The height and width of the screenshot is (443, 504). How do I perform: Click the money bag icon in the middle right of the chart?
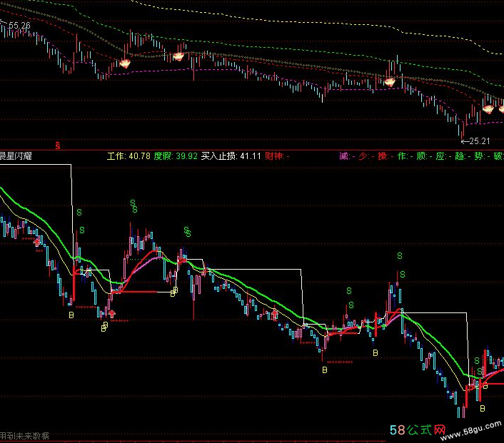pos(390,81)
